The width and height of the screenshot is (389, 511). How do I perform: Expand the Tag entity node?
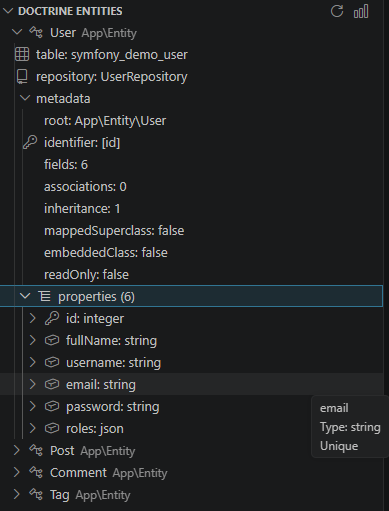[x=16, y=494]
